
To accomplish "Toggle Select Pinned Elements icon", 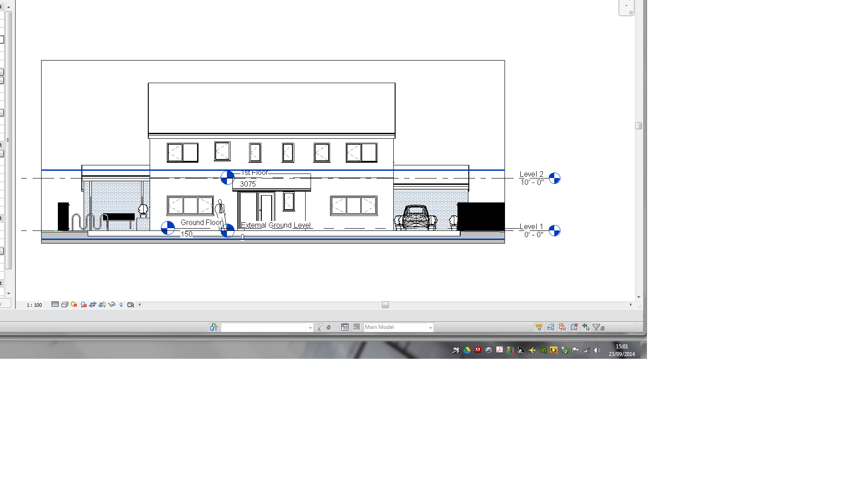I will [562, 327].
